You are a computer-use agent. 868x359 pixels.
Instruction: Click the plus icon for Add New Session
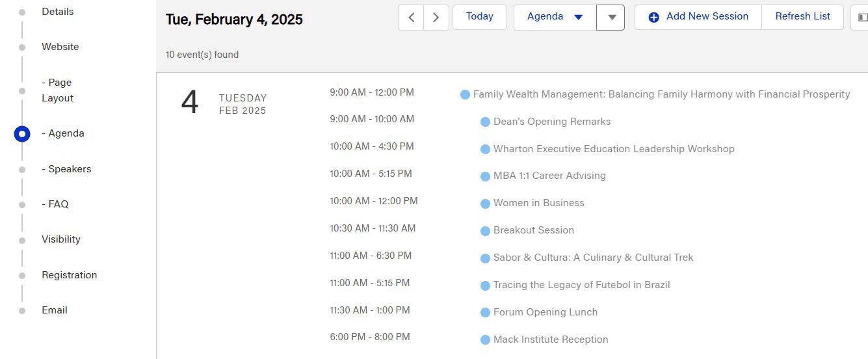click(654, 18)
